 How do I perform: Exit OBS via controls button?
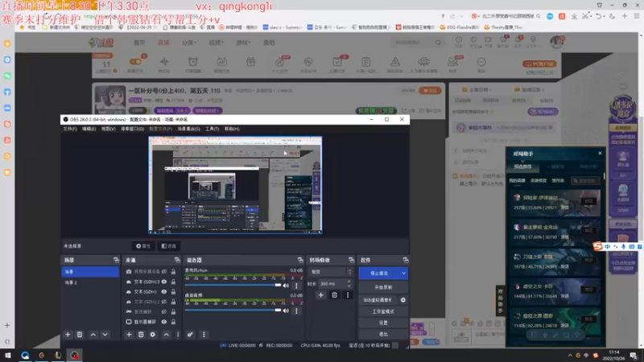click(x=383, y=334)
